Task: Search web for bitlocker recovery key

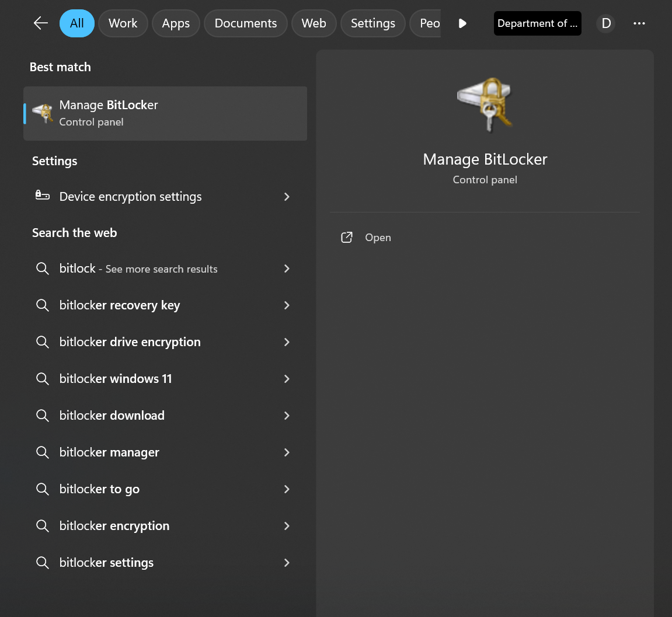Action: 165,305
